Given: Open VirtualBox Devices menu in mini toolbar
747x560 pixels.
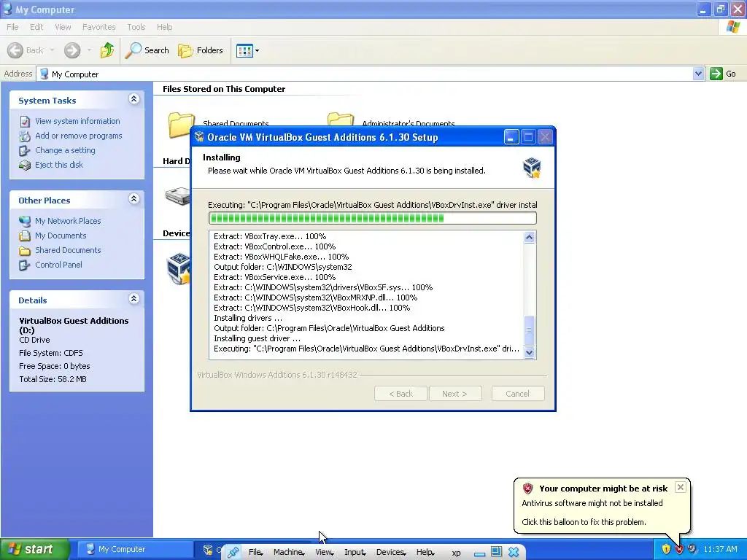Looking at the screenshot, I should tap(391, 553).
